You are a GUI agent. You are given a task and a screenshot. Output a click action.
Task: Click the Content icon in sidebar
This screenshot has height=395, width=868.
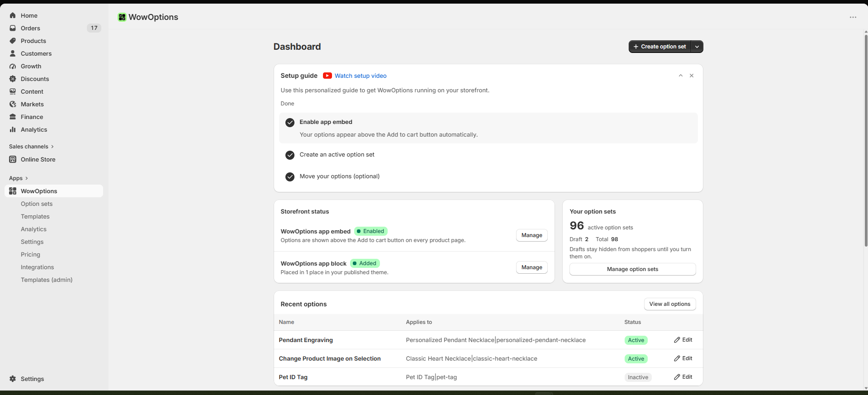click(13, 91)
